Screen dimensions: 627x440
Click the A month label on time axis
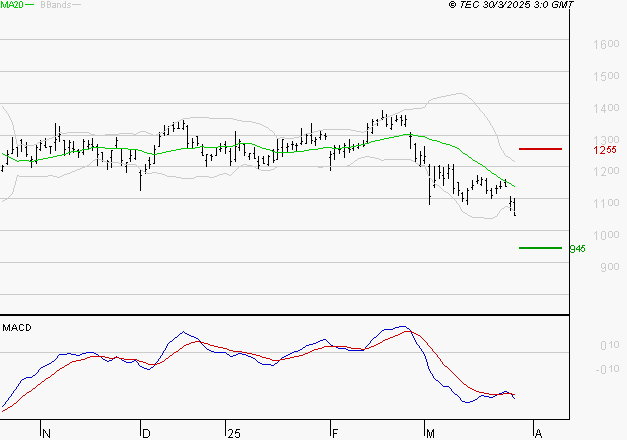(538, 434)
